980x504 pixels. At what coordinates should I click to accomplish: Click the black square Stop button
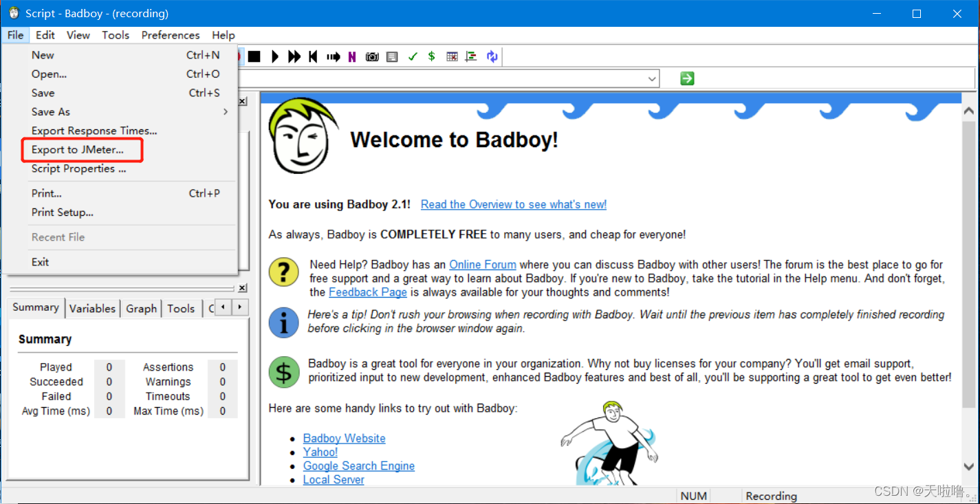[x=254, y=56]
